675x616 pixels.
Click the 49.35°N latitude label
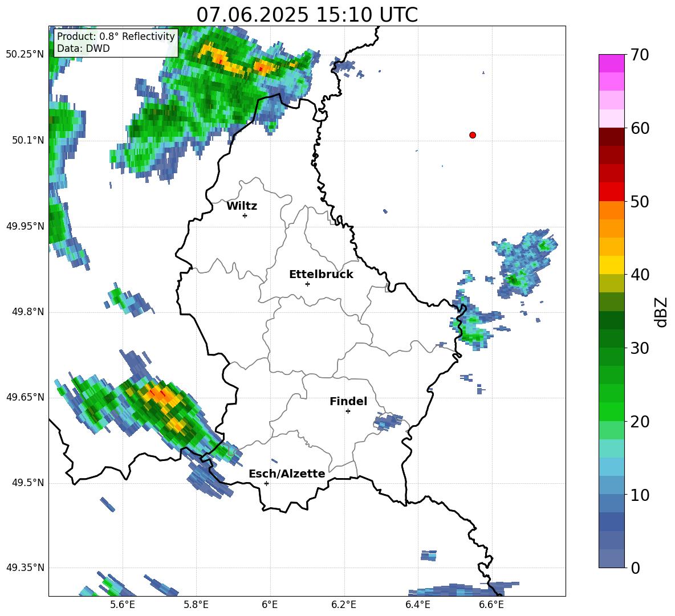click(25, 568)
